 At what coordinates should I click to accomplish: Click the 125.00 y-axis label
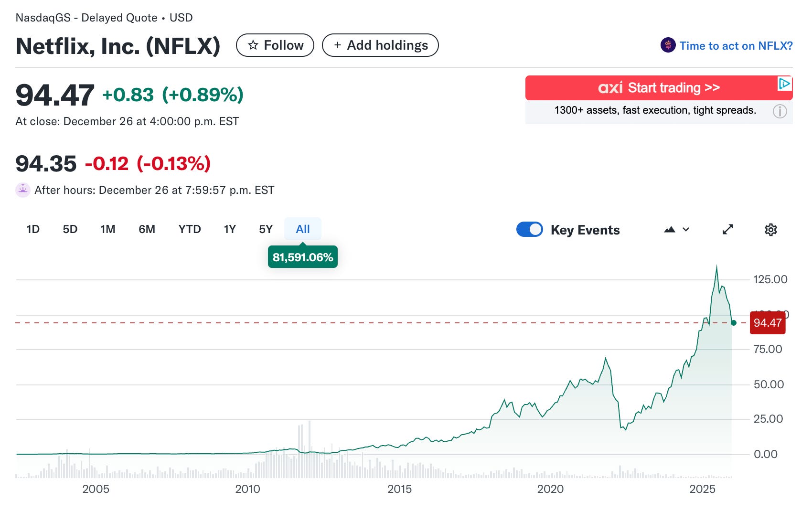click(770, 279)
